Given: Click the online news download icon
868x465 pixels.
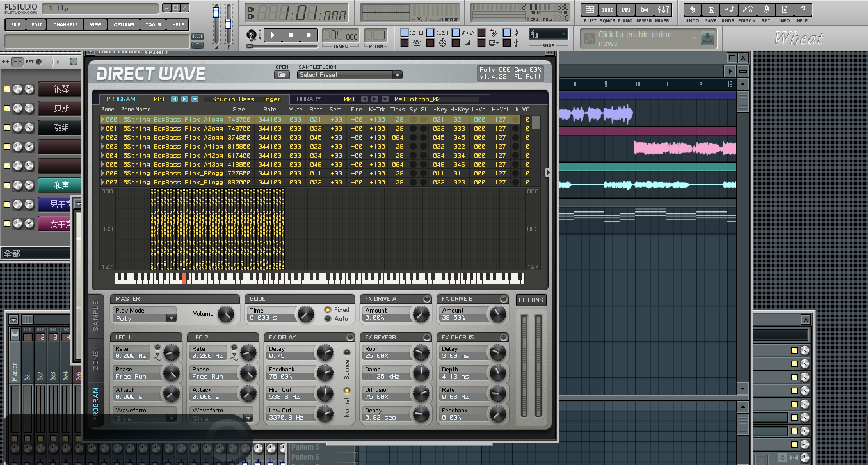Looking at the screenshot, I should coord(707,38).
